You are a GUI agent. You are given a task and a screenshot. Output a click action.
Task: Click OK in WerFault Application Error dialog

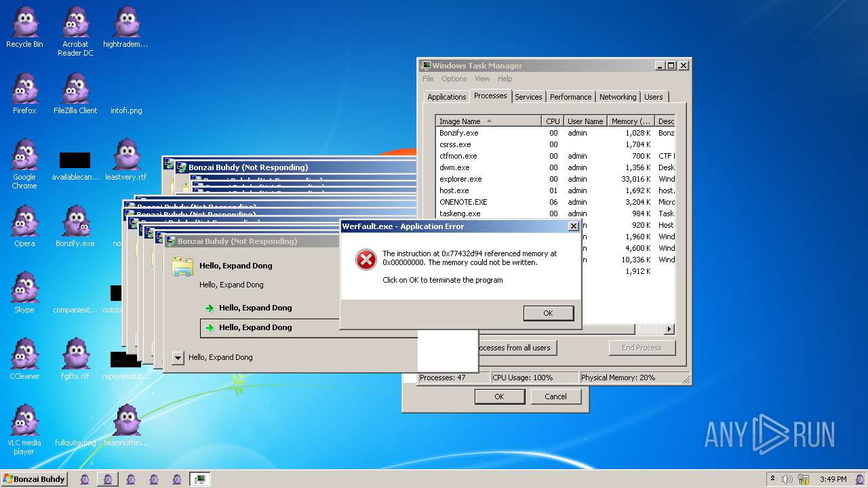click(x=548, y=313)
